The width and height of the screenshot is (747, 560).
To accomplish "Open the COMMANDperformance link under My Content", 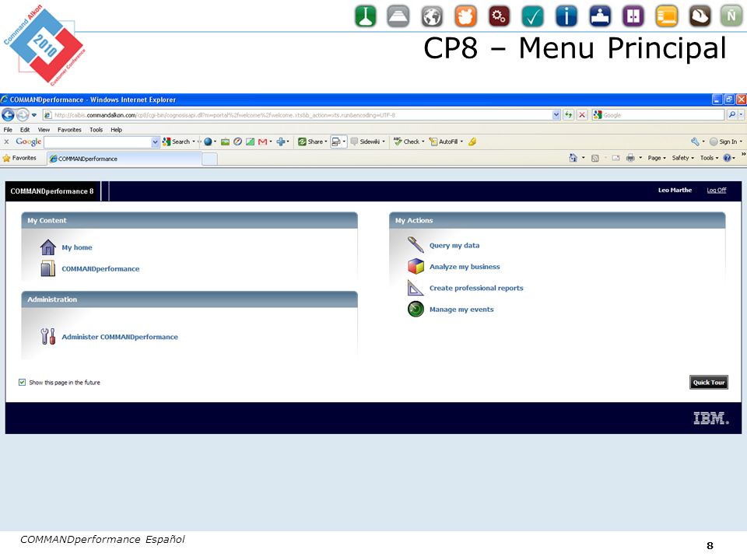I will click(x=100, y=268).
